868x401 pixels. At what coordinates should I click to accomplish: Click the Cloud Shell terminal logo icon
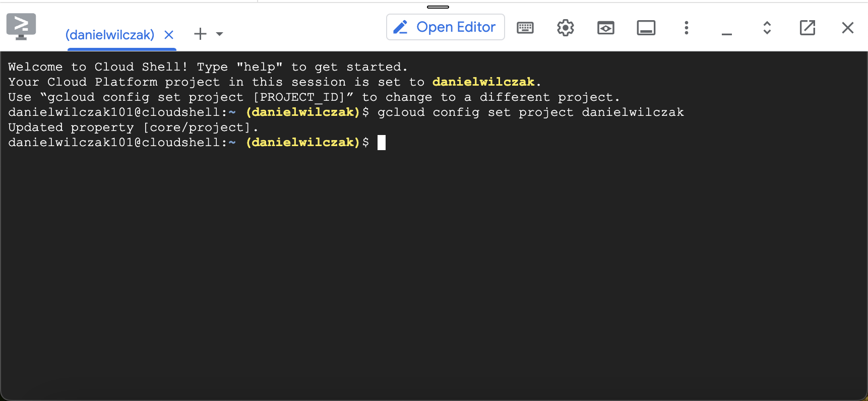click(x=21, y=27)
